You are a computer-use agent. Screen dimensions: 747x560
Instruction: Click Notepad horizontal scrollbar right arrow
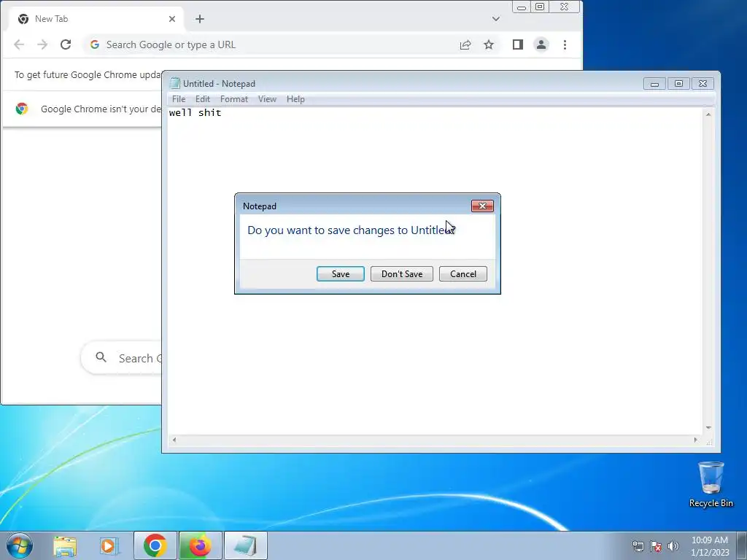click(695, 440)
